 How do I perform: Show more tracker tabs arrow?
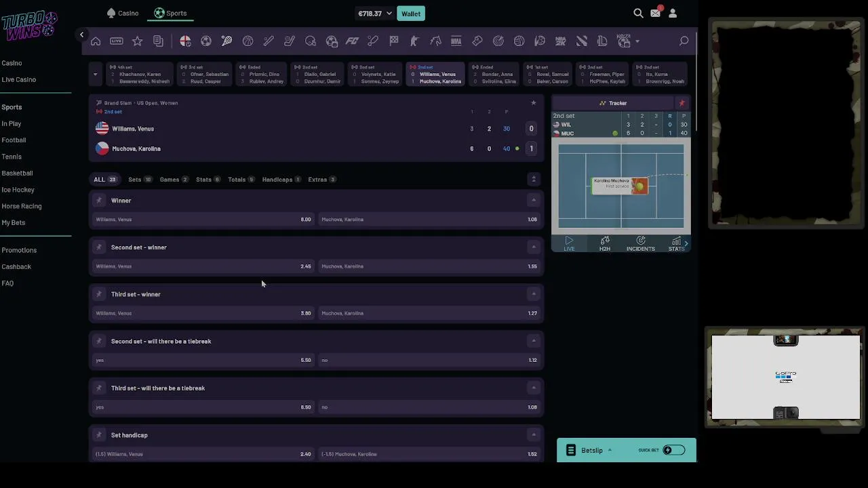686,243
